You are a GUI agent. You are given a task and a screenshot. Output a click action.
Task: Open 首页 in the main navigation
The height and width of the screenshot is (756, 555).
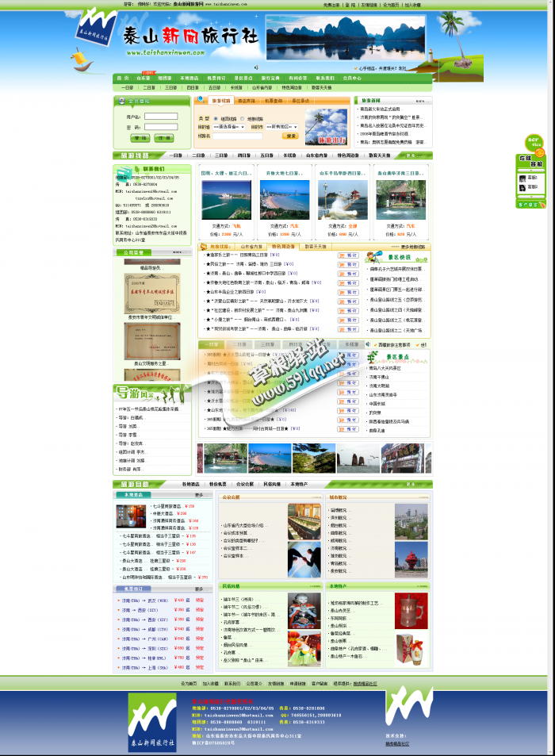coord(123,78)
